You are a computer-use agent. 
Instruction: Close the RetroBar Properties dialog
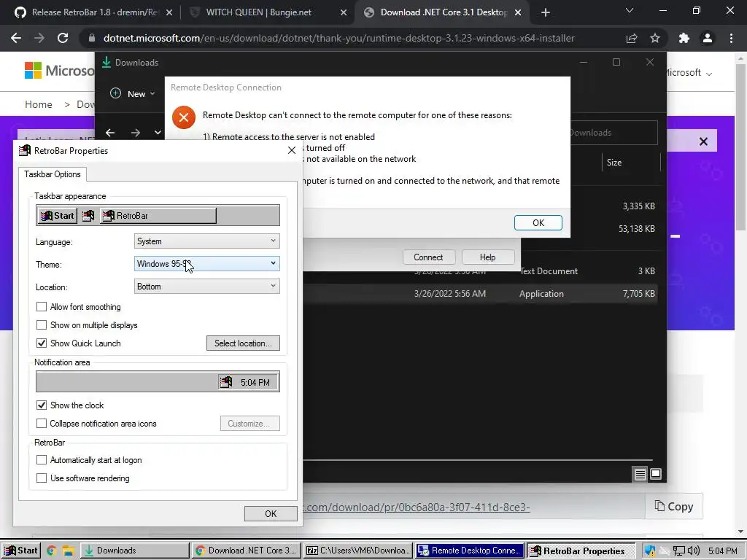pyautogui.click(x=292, y=150)
